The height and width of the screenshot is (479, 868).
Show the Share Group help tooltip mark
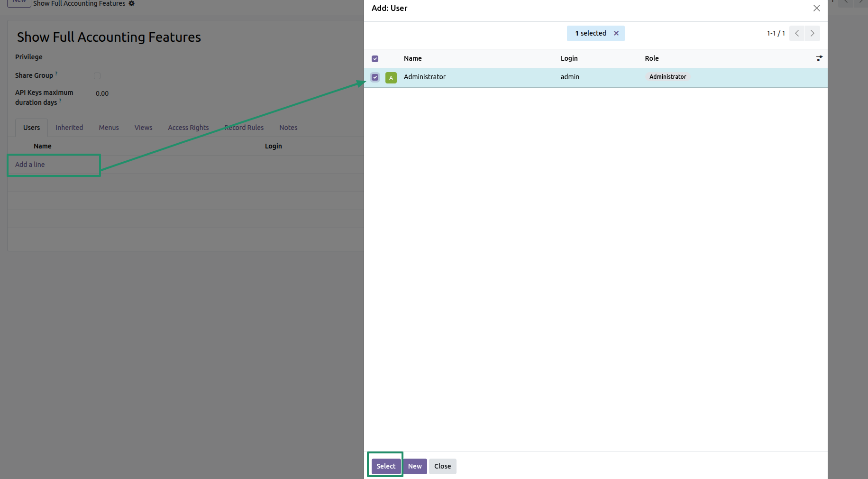tap(56, 73)
